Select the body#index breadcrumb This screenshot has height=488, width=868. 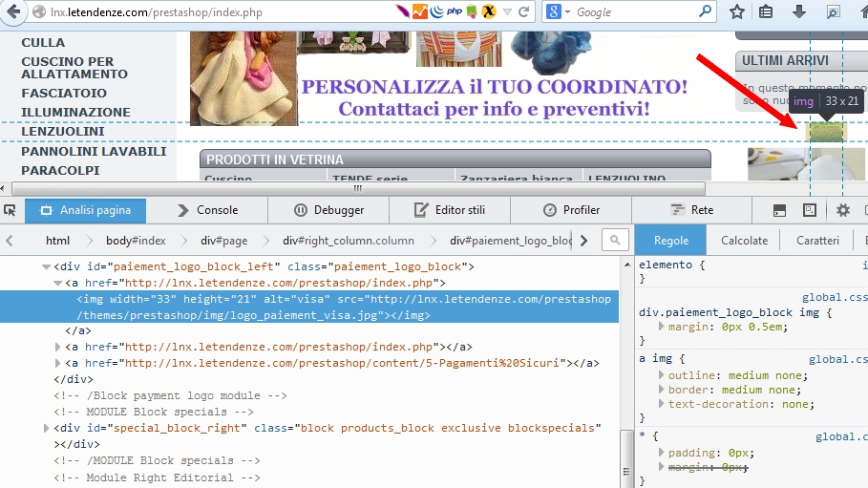point(136,241)
